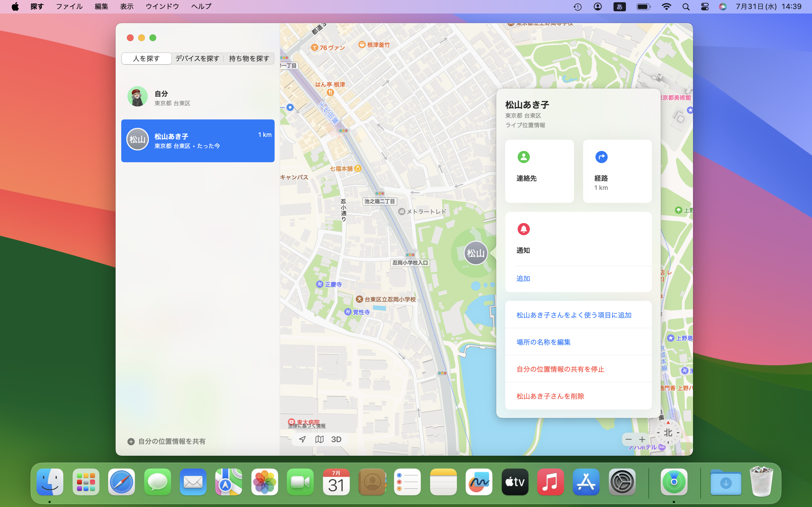Get 経路 directions to 松山あき子

coord(617,171)
